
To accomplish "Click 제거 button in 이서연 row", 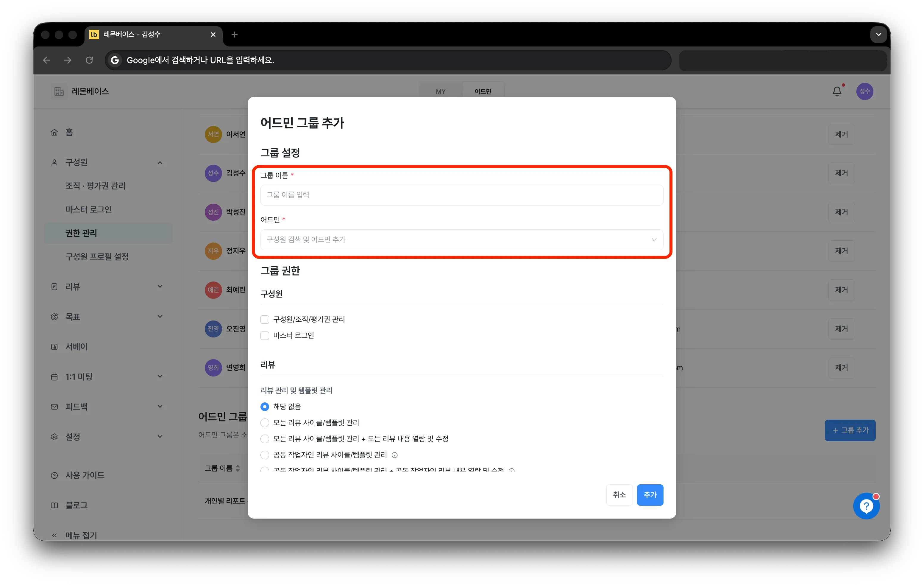I will point(841,134).
